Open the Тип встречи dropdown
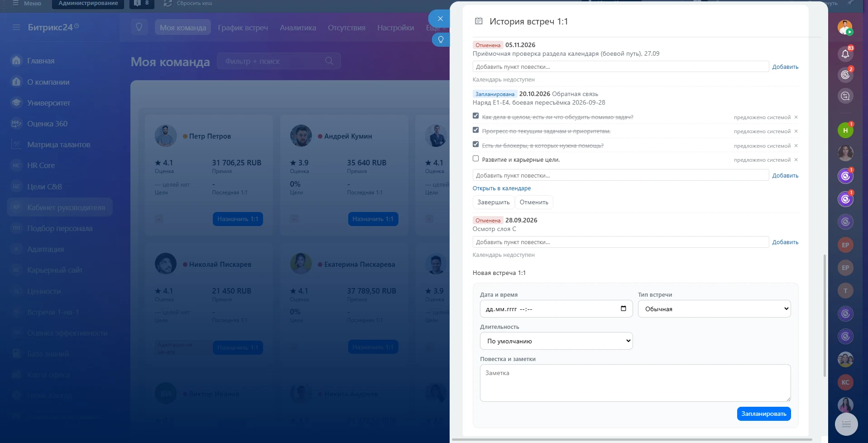Viewport: 868px width, 443px height. coord(714,309)
